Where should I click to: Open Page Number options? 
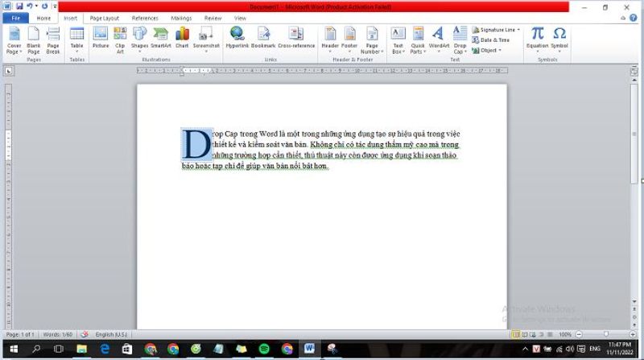[x=372, y=40]
